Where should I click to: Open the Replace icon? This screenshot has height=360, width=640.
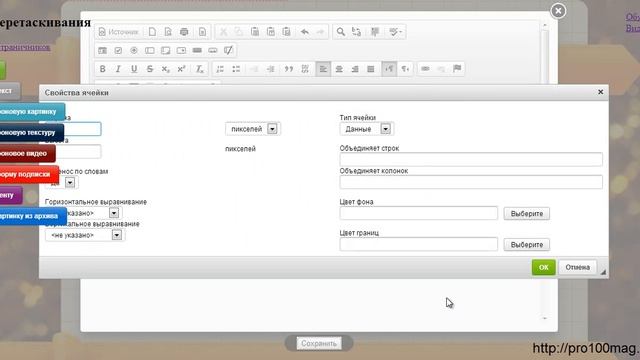[x=356, y=32]
